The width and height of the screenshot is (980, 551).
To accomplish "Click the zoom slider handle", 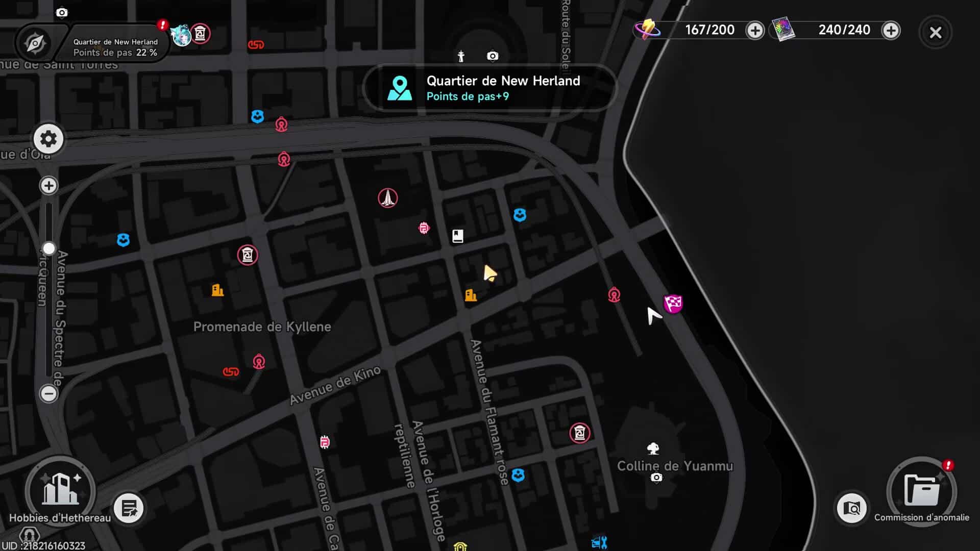I will pyautogui.click(x=48, y=248).
